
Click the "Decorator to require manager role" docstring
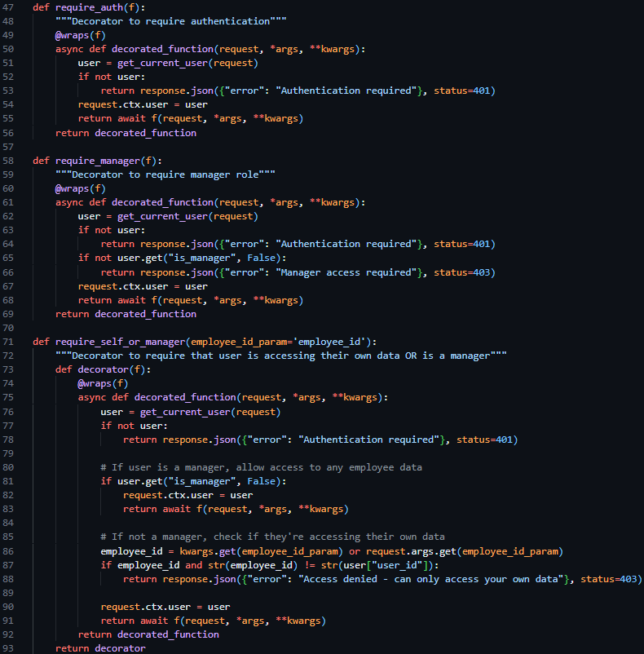(165, 175)
